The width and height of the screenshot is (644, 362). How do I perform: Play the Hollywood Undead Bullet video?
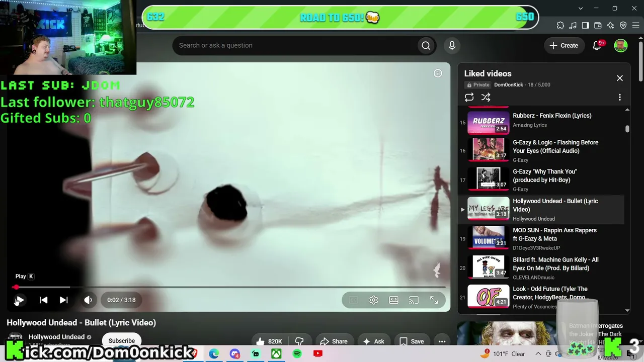coord(19,300)
